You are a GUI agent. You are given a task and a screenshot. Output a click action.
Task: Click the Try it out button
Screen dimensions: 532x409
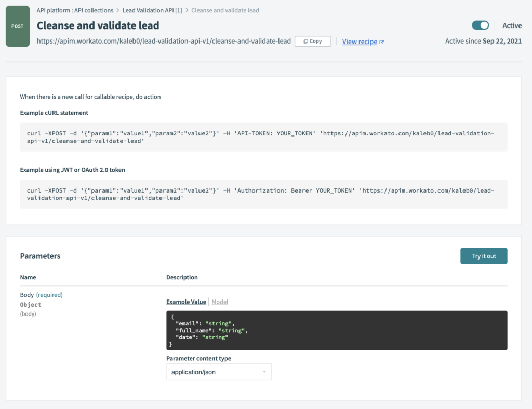(484, 255)
